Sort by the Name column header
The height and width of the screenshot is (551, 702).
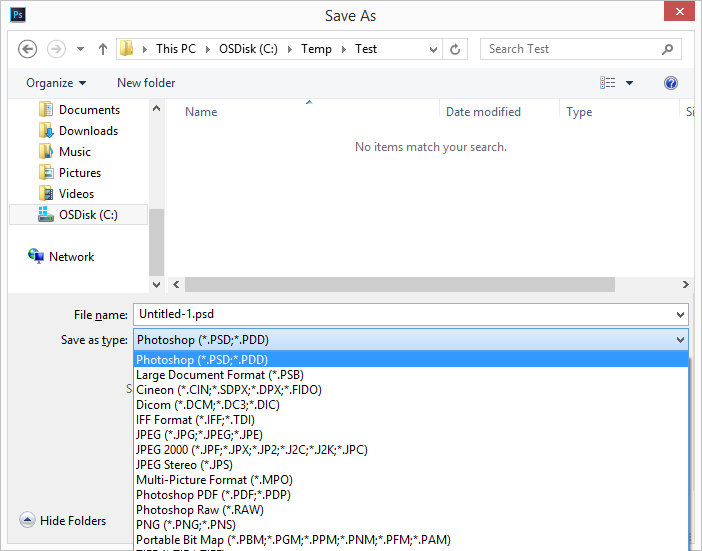coord(201,112)
